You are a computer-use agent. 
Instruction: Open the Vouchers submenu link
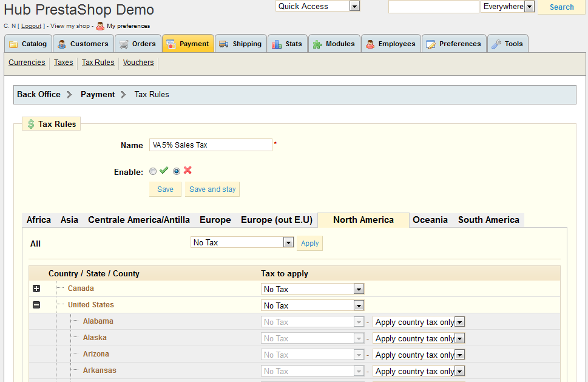coord(138,63)
